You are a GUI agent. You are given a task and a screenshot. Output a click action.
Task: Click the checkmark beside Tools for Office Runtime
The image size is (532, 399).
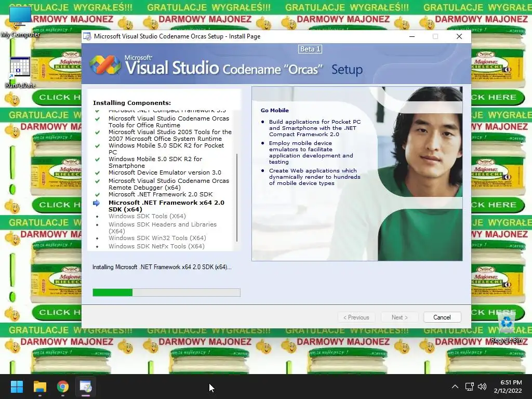[x=97, y=119]
